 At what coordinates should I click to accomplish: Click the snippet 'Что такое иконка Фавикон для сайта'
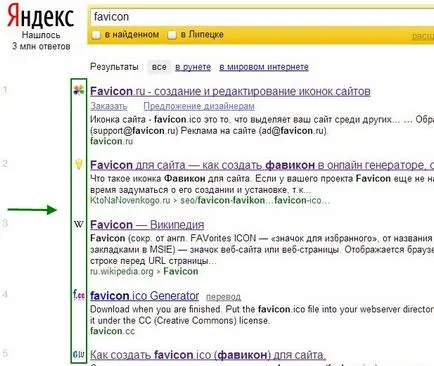click(x=262, y=184)
